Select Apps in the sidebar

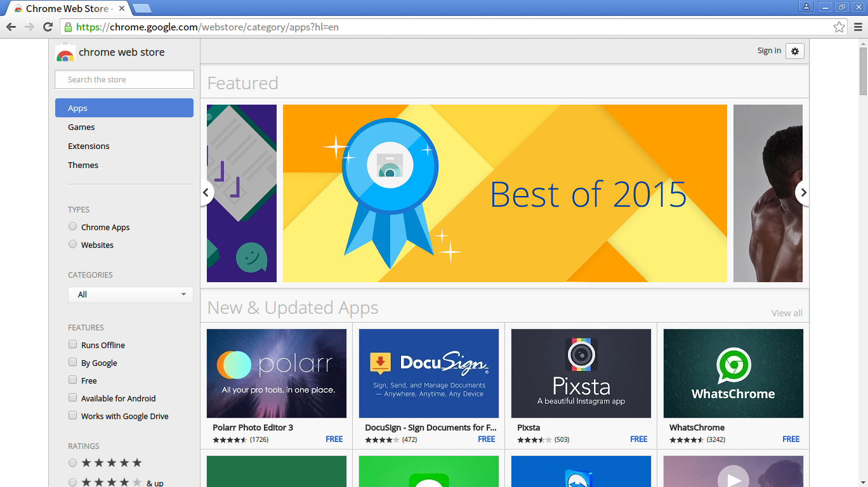(x=124, y=108)
